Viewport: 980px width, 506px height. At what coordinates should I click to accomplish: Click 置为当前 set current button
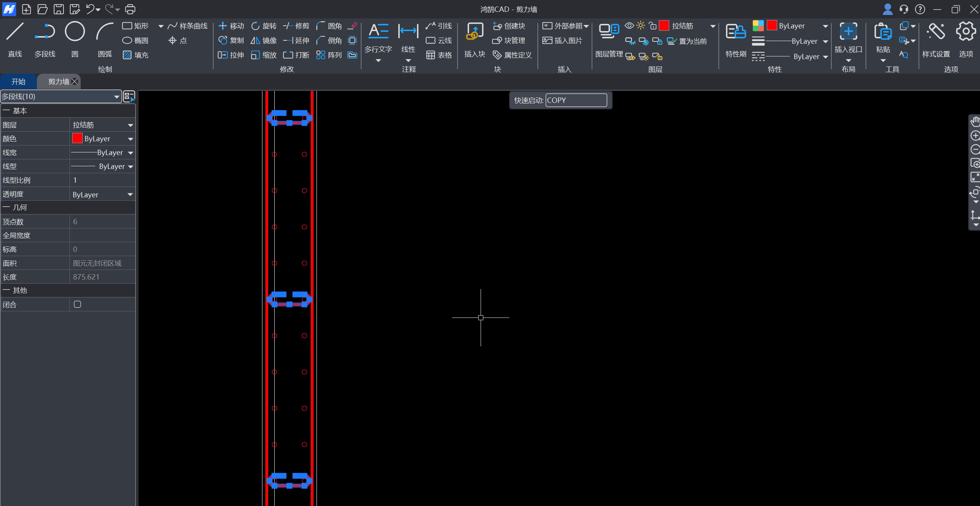687,41
